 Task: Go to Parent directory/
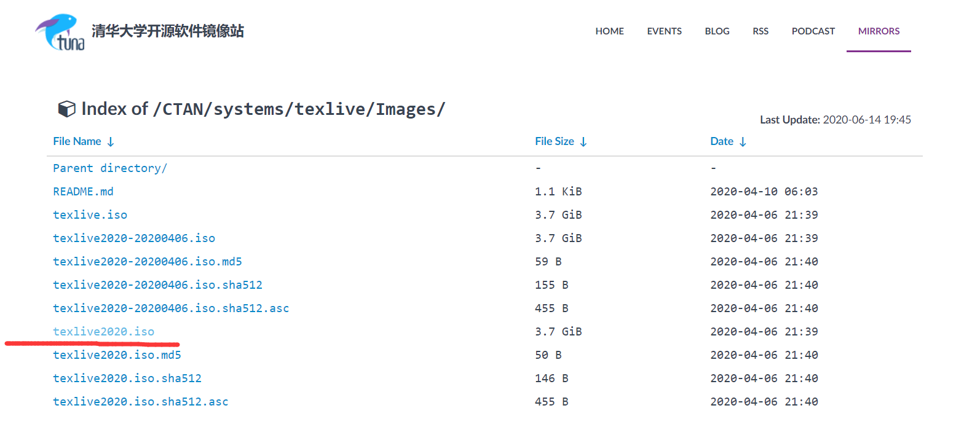[x=110, y=168]
